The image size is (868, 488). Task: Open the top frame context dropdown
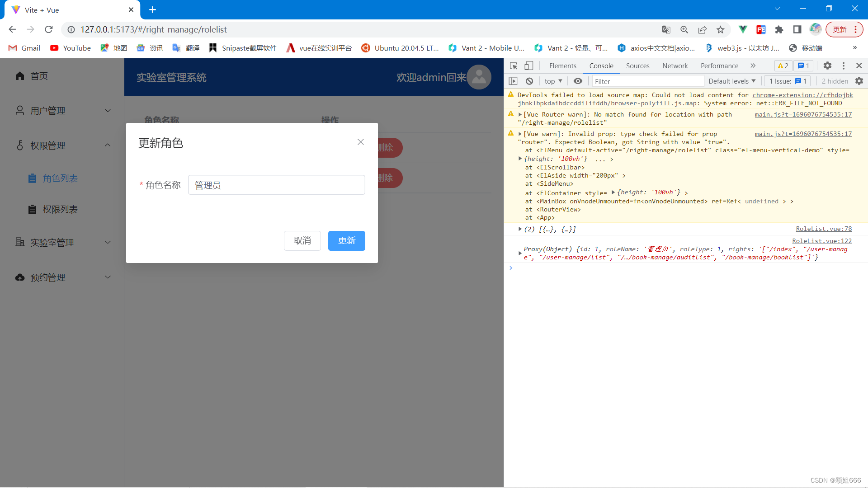click(552, 81)
